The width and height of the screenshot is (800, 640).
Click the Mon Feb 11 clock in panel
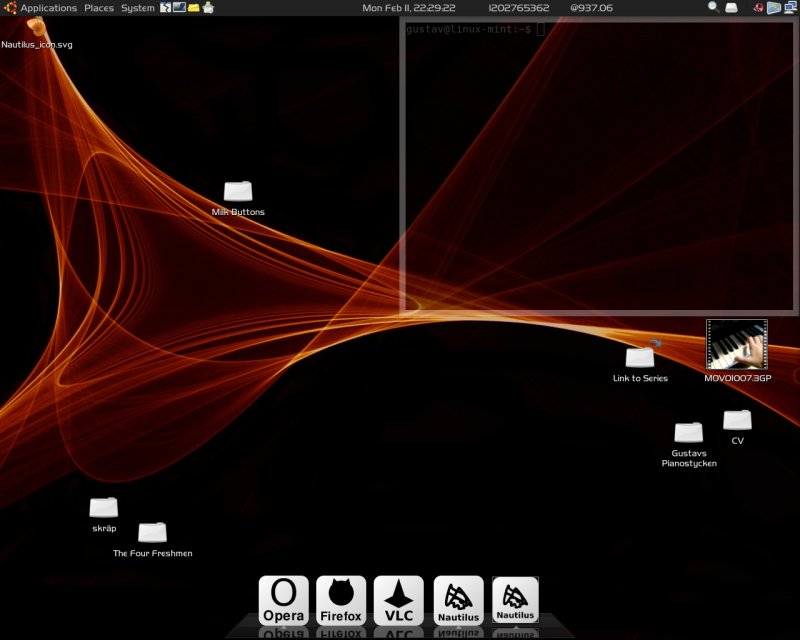tap(409, 8)
